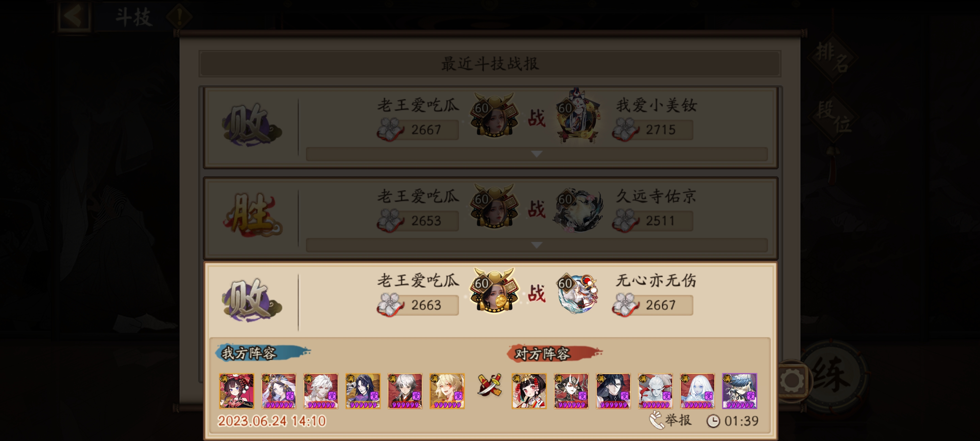The image size is (980, 441).
Task: Click the back arrow next to 斗技
Action: 74,16
